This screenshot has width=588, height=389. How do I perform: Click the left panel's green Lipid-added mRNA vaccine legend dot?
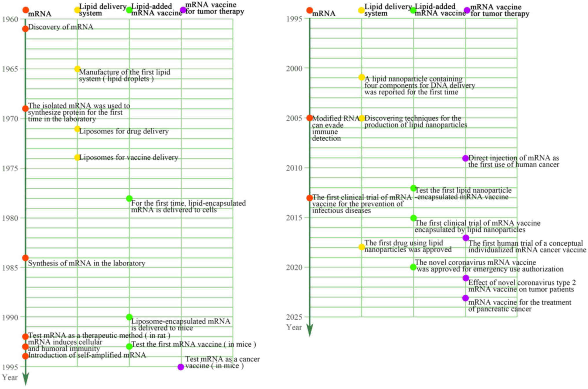tap(129, 10)
